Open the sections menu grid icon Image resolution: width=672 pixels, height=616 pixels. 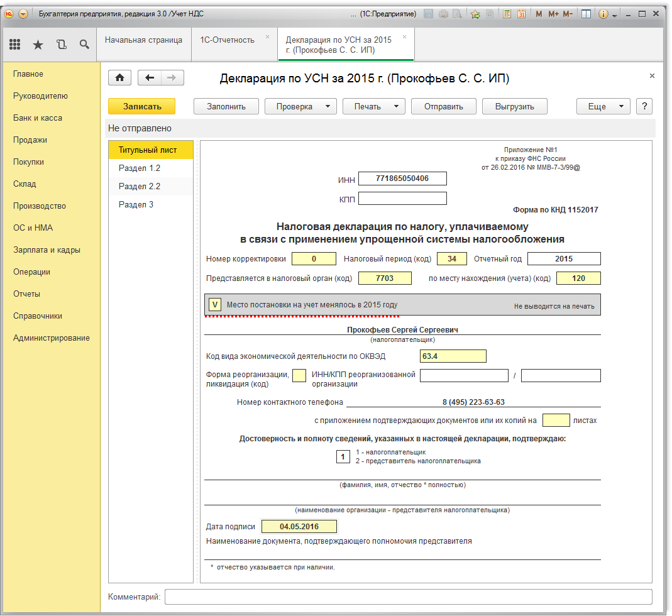15,44
